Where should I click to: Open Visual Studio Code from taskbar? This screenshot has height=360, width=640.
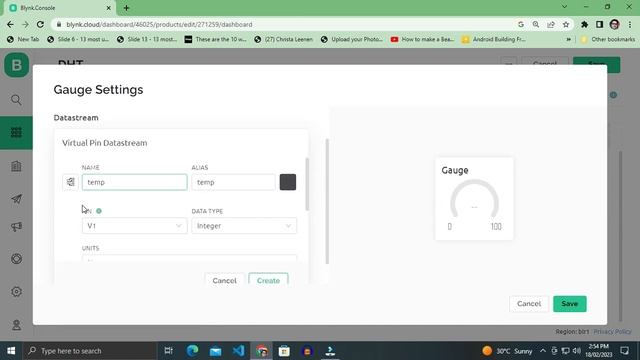point(238,351)
